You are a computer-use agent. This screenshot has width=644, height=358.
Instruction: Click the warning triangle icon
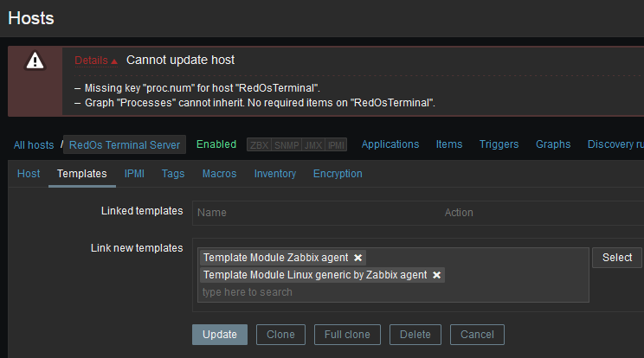pos(34,60)
